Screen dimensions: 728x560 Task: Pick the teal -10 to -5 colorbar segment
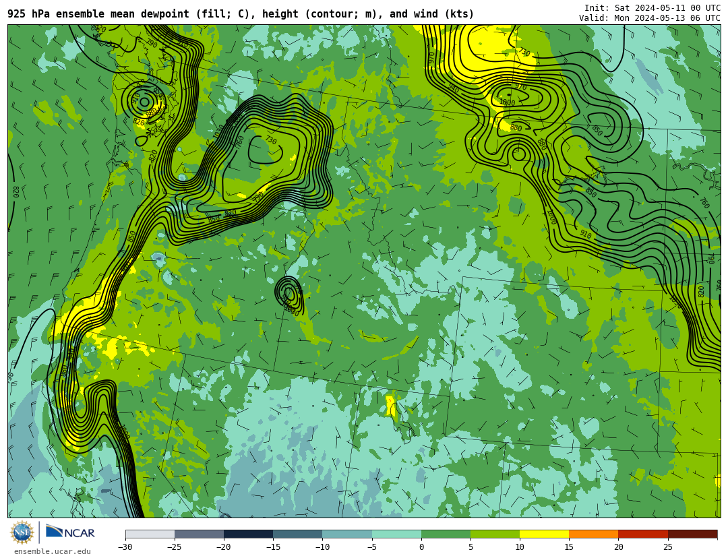pos(347,534)
